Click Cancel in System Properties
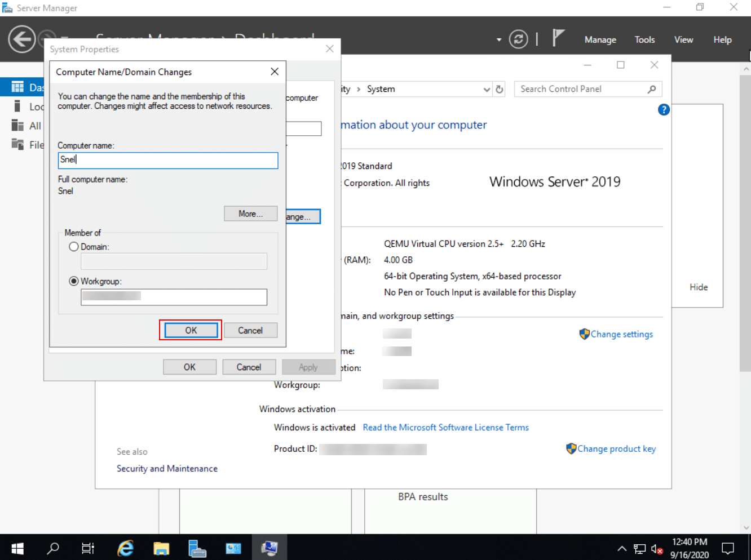This screenshot has height=560, width=751. click(249, 367)
